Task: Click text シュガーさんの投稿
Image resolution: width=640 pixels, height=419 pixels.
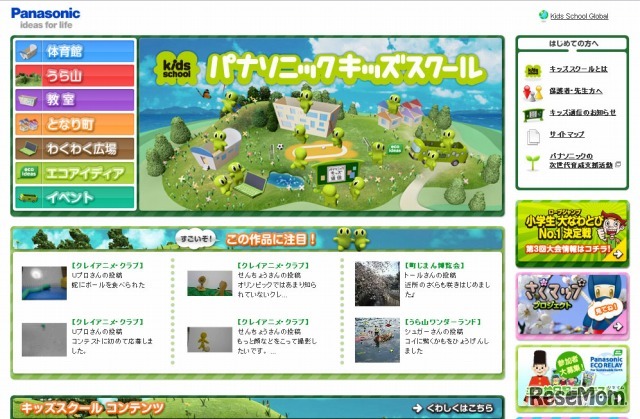Action: coord(434,332)
